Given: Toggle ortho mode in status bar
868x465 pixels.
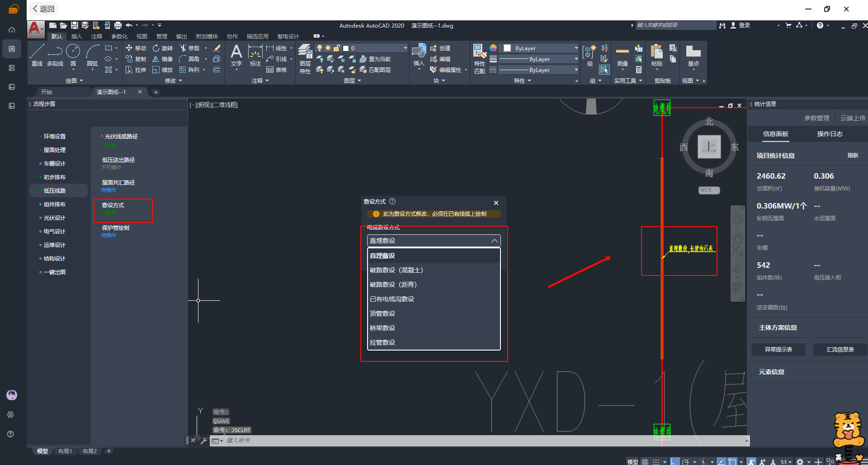Looking at the screenshot, I should tap(674, 461).
